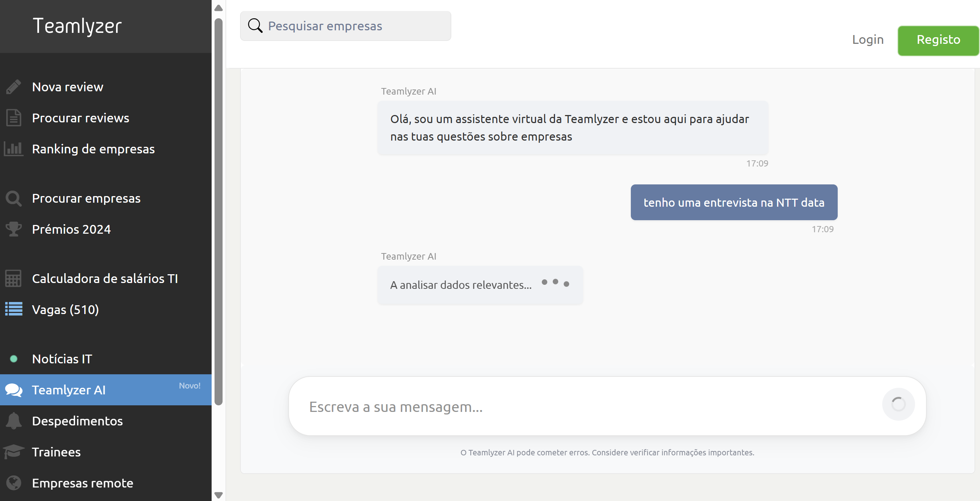Viewport: 980px width, 501px height.
Task: Click the sidebar scrollbar down arrow
Action: click(219, 495)
